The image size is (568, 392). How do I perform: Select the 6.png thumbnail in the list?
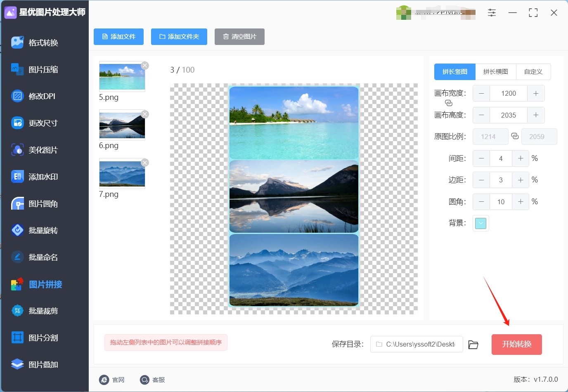pos(122,125)
